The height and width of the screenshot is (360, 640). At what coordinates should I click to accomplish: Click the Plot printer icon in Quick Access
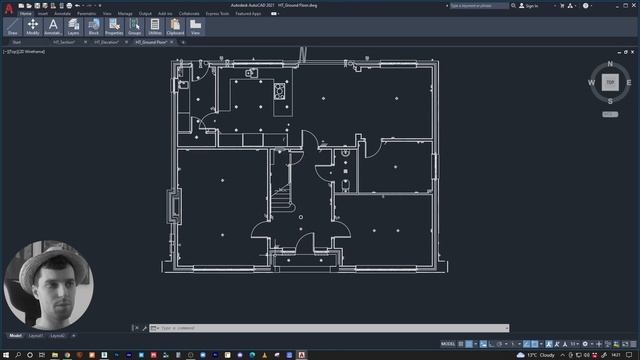(69, 6)
